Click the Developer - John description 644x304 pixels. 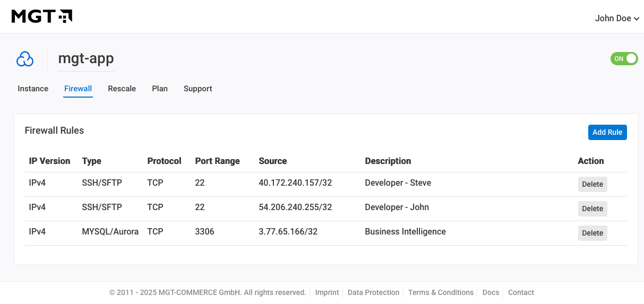[397, 207]
